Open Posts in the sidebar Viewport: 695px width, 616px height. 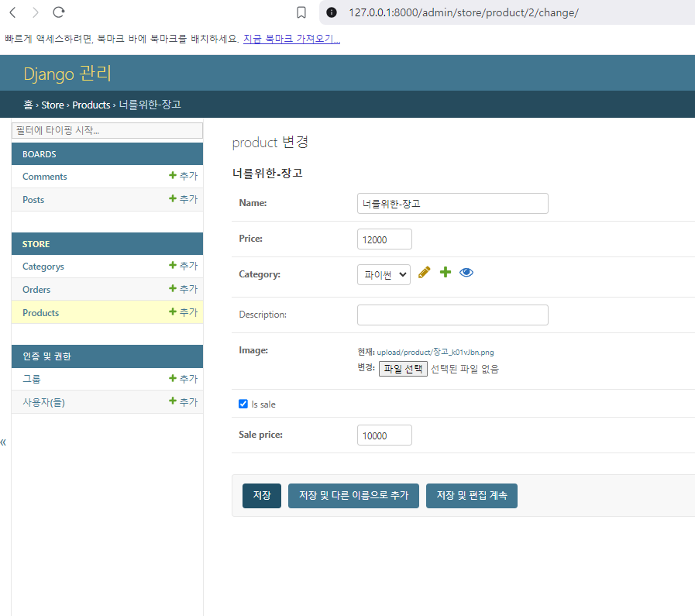click(33, 199)
